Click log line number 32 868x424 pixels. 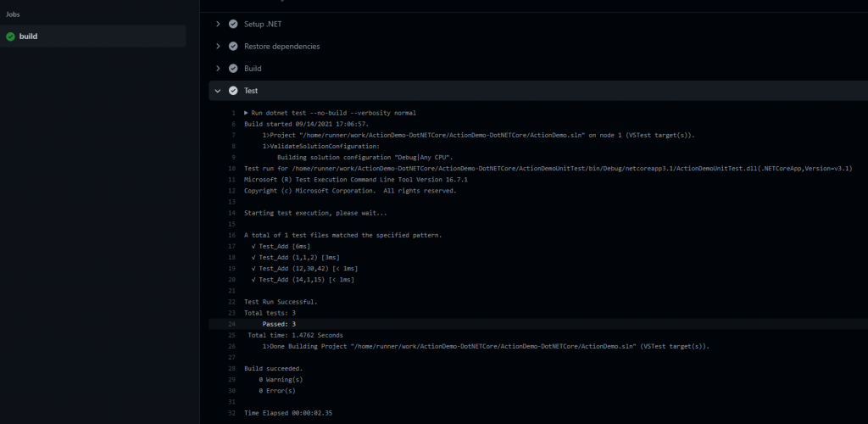coord(231,412)
